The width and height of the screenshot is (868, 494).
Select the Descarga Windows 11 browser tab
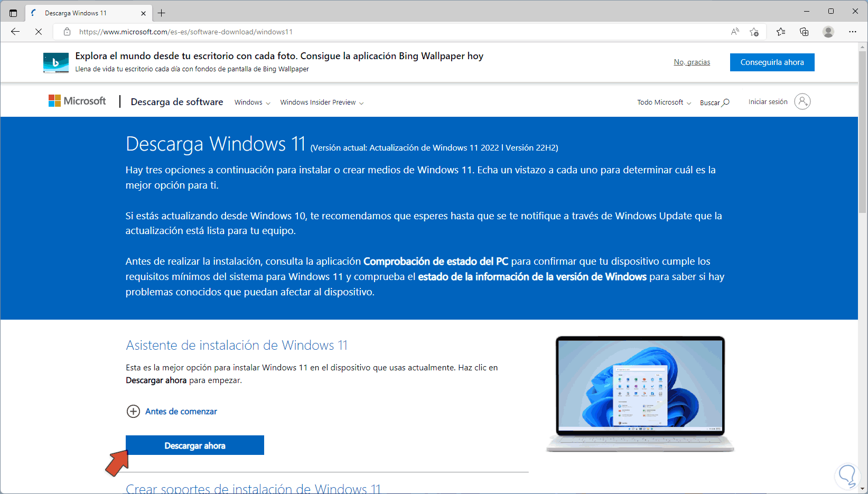coord(88,13)
